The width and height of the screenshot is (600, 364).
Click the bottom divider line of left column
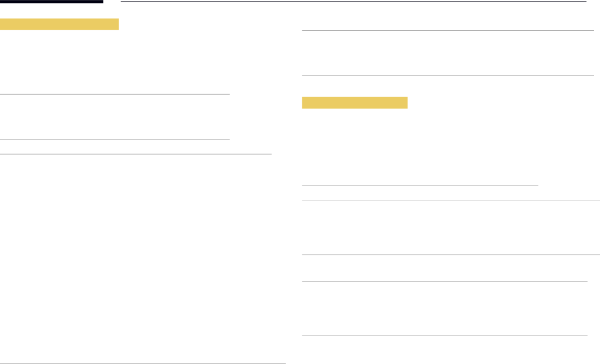pyautogui.click(x=142, y=363)
